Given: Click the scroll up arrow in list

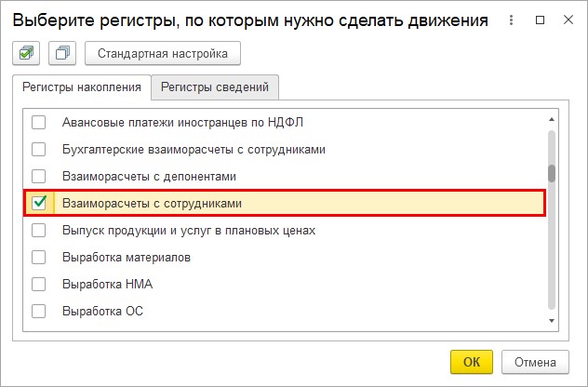Looking at the screenshot, I should [x=551, y=119].
